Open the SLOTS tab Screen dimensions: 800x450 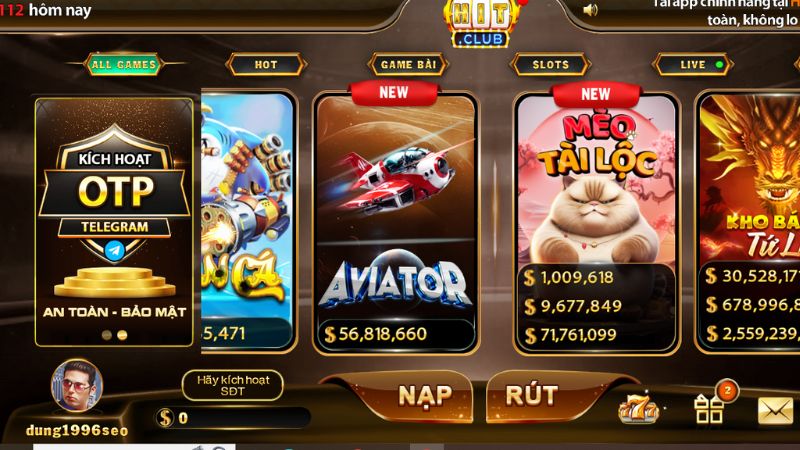[x=551, y=65]
